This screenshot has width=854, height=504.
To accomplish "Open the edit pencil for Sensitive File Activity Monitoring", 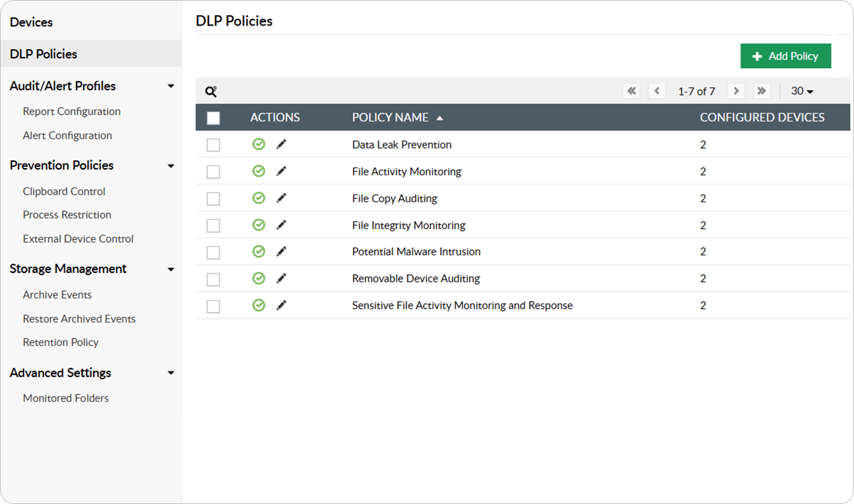I will (x=282, y=305).
